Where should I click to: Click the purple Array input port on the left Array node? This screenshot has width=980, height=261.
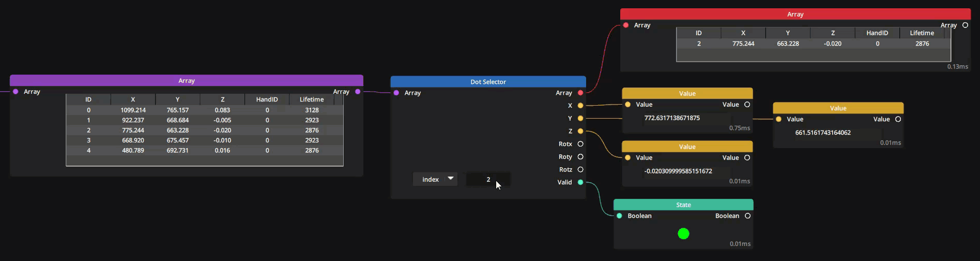tap(16, 92)
